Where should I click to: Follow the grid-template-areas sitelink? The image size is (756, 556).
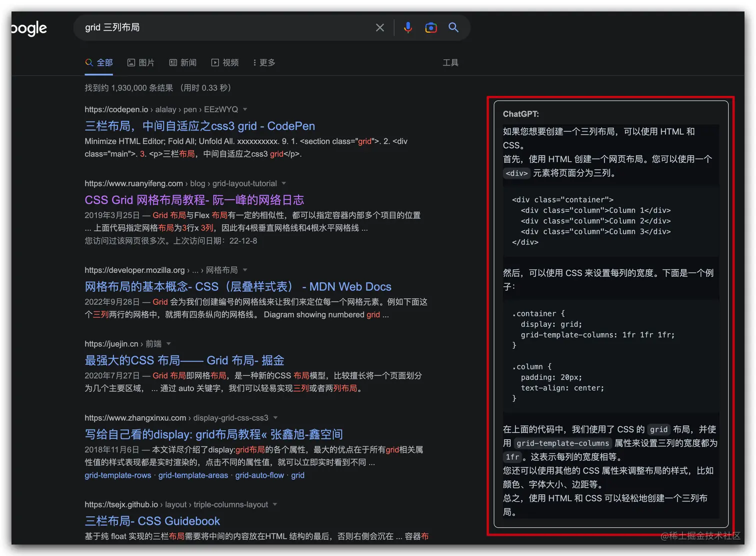(193, 475)
